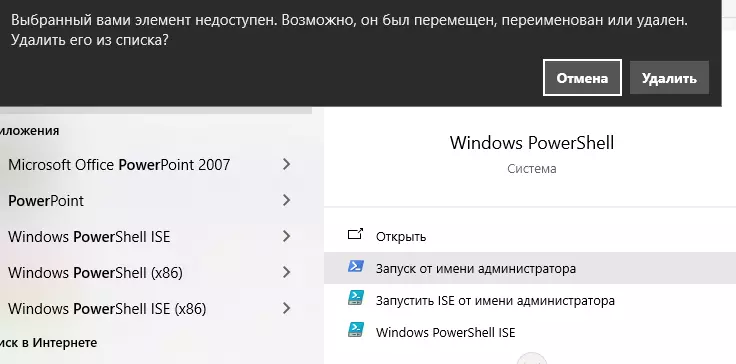Cancel the dialog with Отмена
The width and height of the screenshot is (736, 364).
pos(582,77)
